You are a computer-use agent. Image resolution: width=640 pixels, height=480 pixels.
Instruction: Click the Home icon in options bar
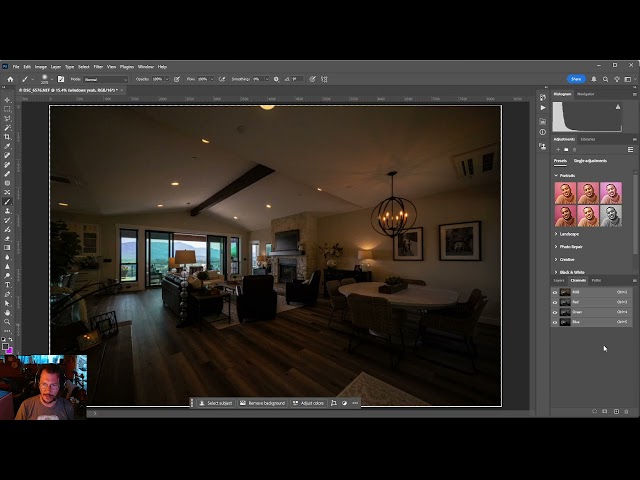(x=11, y=79)
